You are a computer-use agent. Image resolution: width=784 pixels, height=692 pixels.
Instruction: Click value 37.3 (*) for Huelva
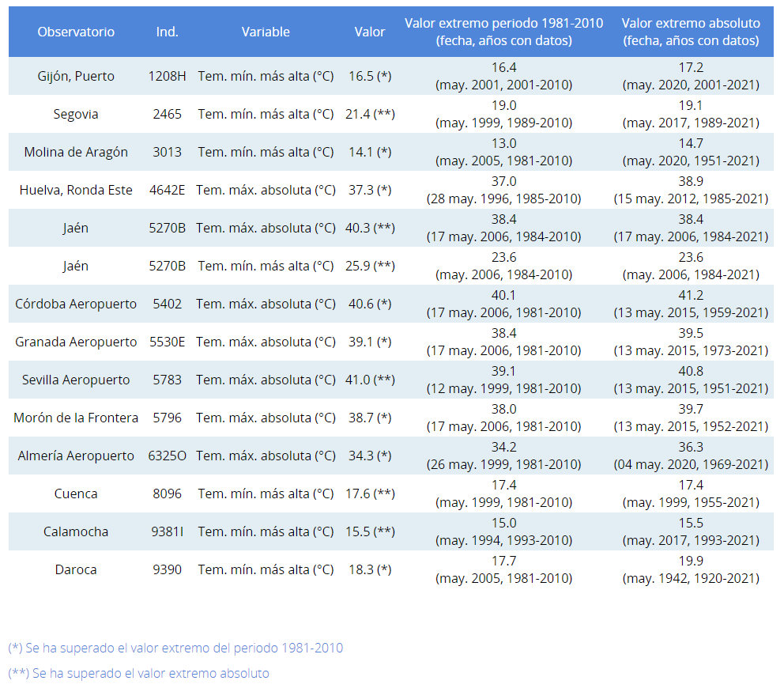[370, 190]
